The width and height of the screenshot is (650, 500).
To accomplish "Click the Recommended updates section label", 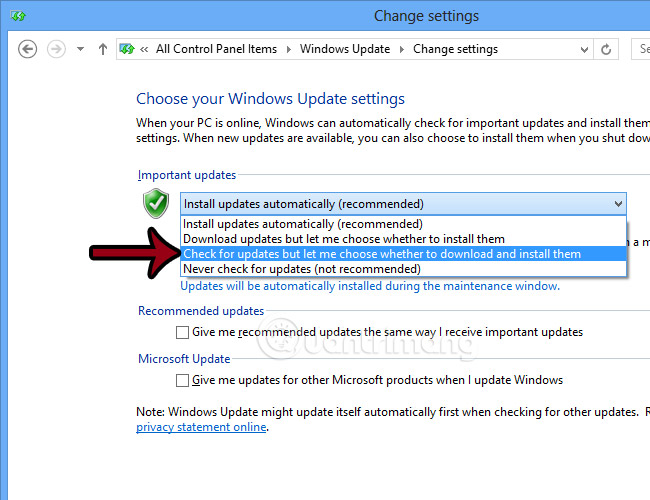I will coord(201,311).
